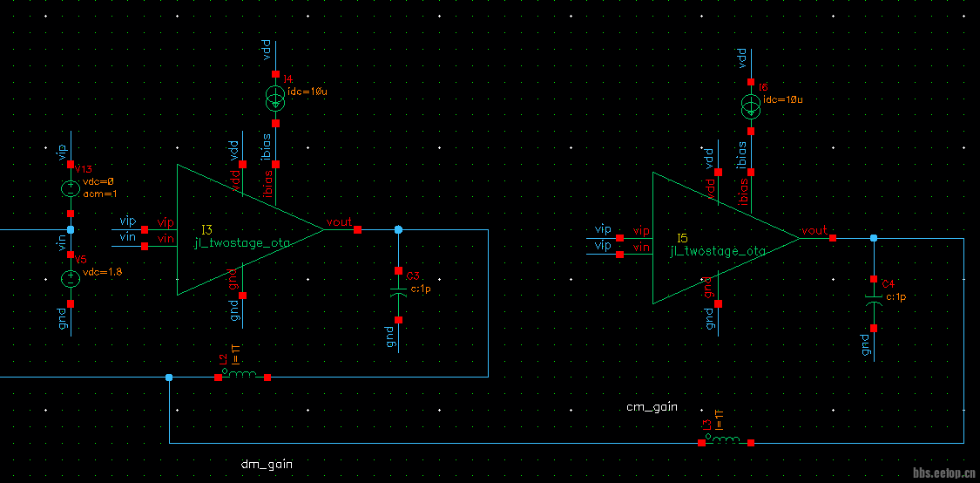Click left terminal of inductor L3
This screenshot has height=483, width=980.
[701, 442]
